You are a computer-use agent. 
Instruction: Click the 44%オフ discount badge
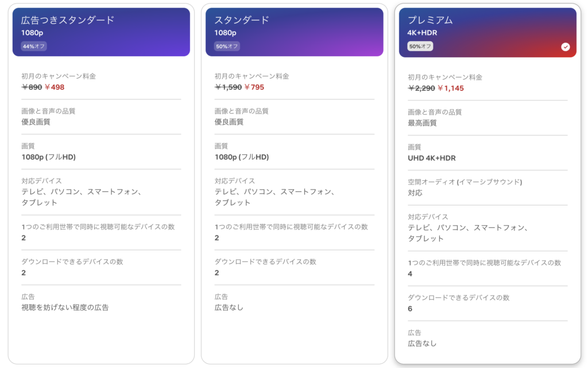[x=34, y=47]
